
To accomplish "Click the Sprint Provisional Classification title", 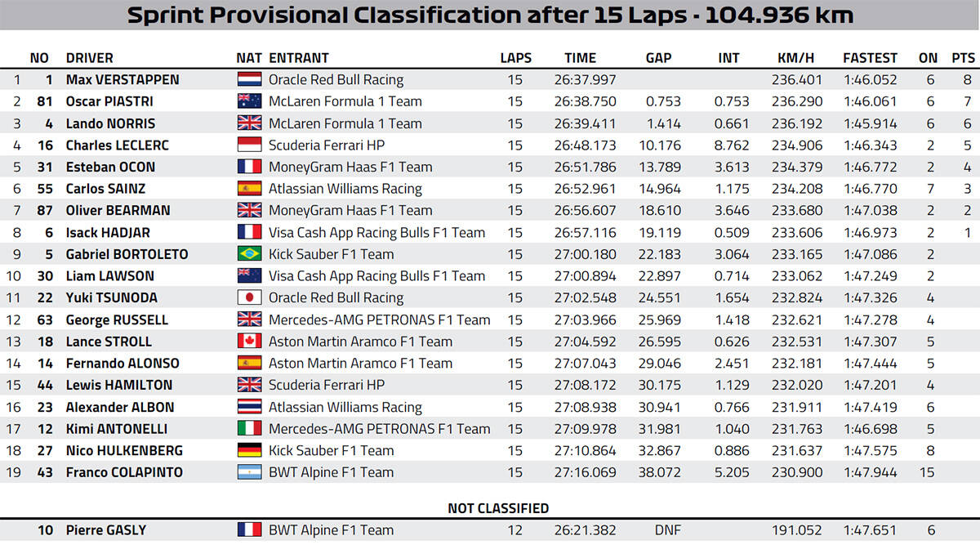I will click(x=490, y=15).
